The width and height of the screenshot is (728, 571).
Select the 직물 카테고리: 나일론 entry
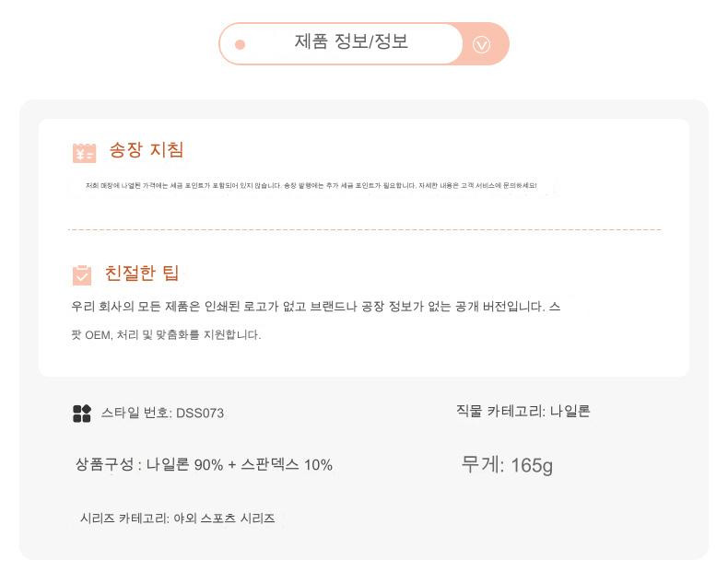pyautogui.click(x=523, y=412)
